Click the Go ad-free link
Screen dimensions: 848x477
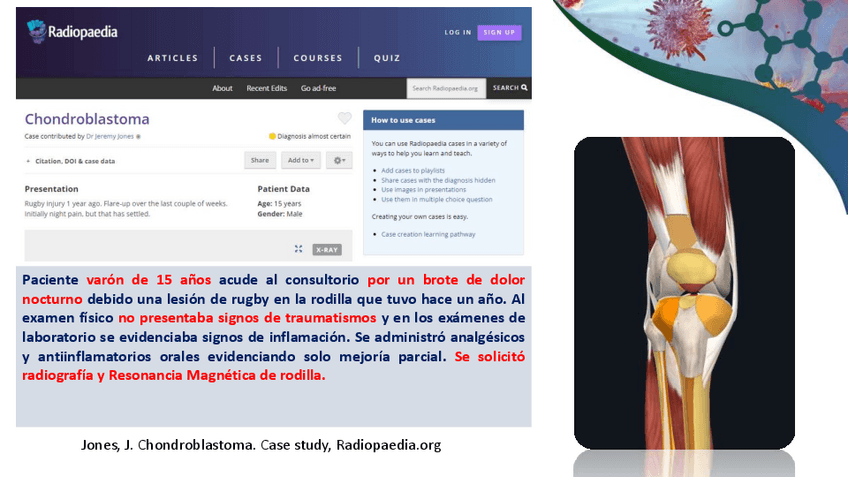(x=319, y=88)
